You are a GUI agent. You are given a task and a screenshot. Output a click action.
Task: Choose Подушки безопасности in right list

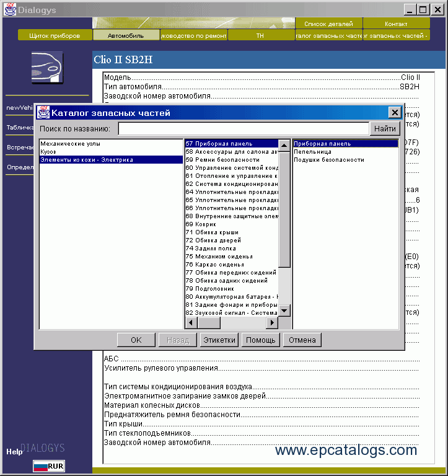[x=320, y=160]
